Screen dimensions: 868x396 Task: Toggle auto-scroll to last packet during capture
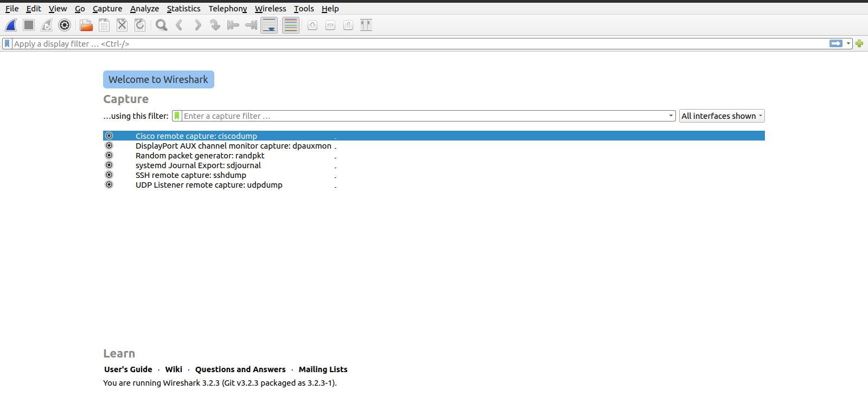[269, 25]
